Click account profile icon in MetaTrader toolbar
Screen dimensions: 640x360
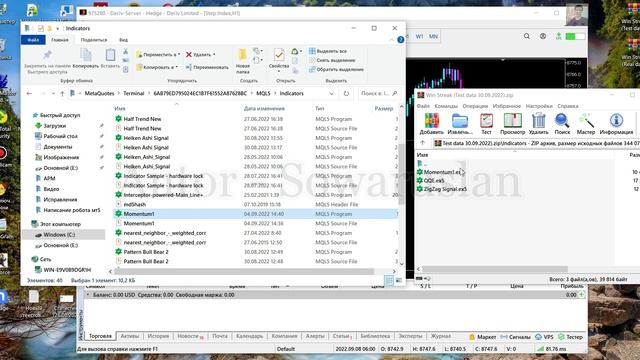pyautogui.click(x=543, y=36)
